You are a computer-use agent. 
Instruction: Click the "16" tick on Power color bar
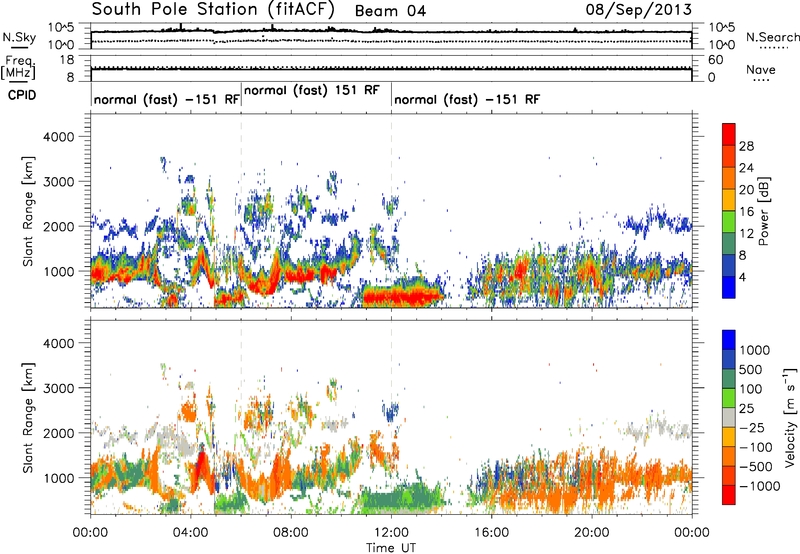(x=746, y=212)
